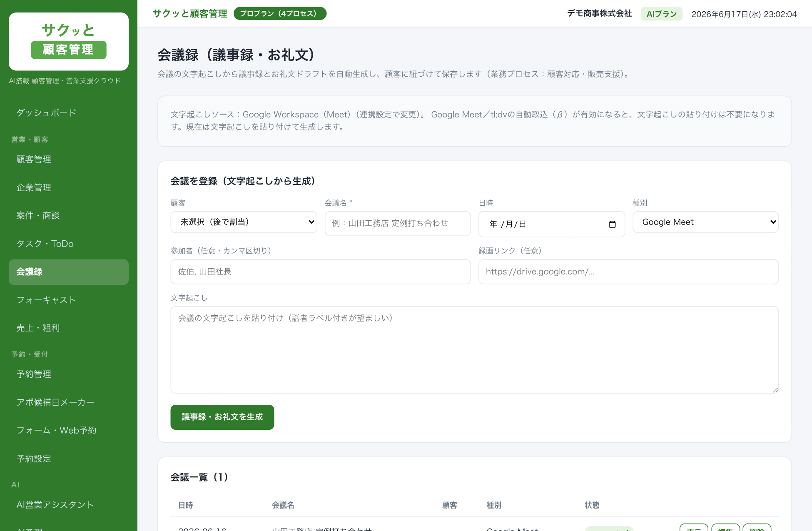Click the header date and time text
This screenshot has width=812, height=531.
(x=744, y=14)
